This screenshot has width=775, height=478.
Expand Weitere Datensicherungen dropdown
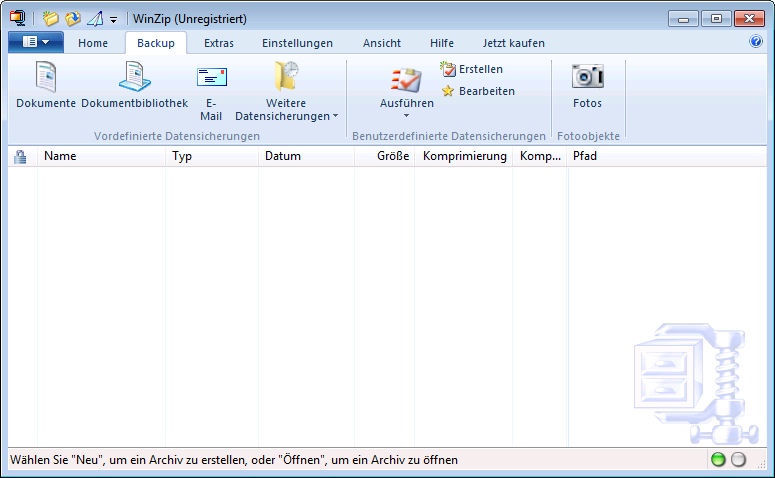[x=286, y=91]
